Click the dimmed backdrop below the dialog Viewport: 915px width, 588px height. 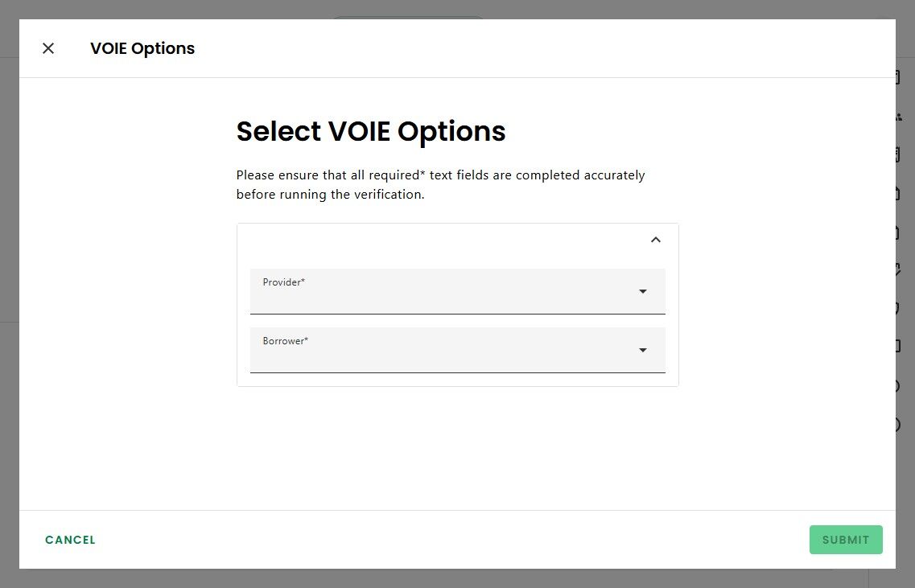[457, 579]
